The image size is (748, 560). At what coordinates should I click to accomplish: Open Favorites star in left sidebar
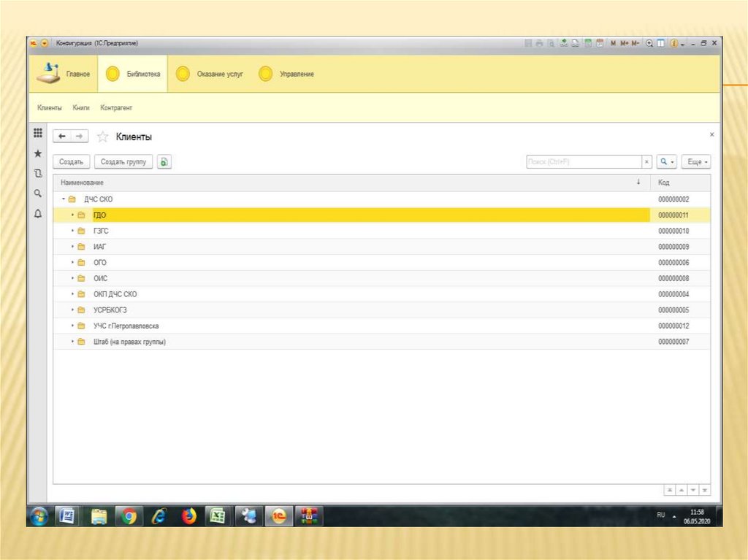tap(38, 153)
